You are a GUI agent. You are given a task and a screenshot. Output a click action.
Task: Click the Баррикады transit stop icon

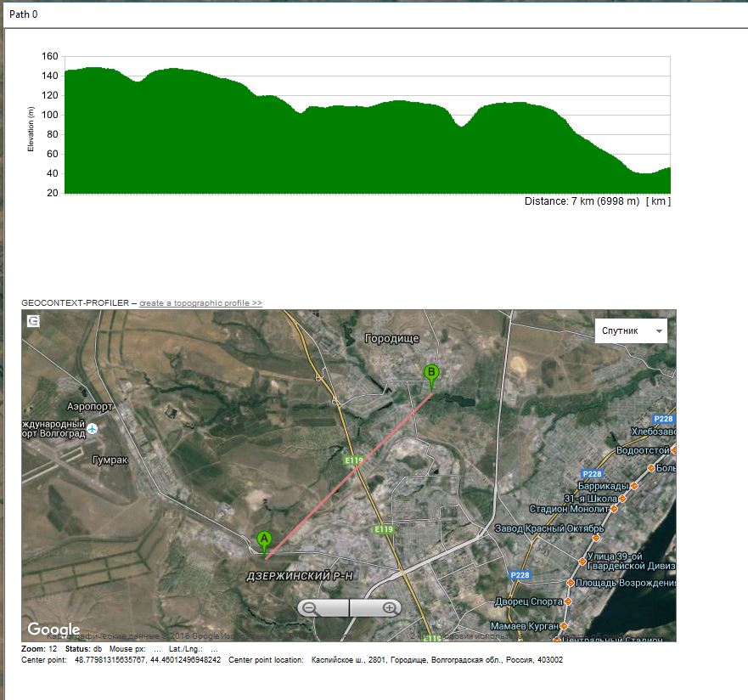pos(634,486)
